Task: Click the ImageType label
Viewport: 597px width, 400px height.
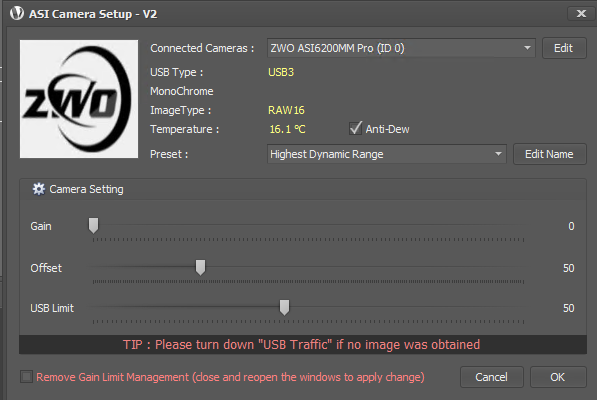Action: pyautogui.click(x=180, y=110)
